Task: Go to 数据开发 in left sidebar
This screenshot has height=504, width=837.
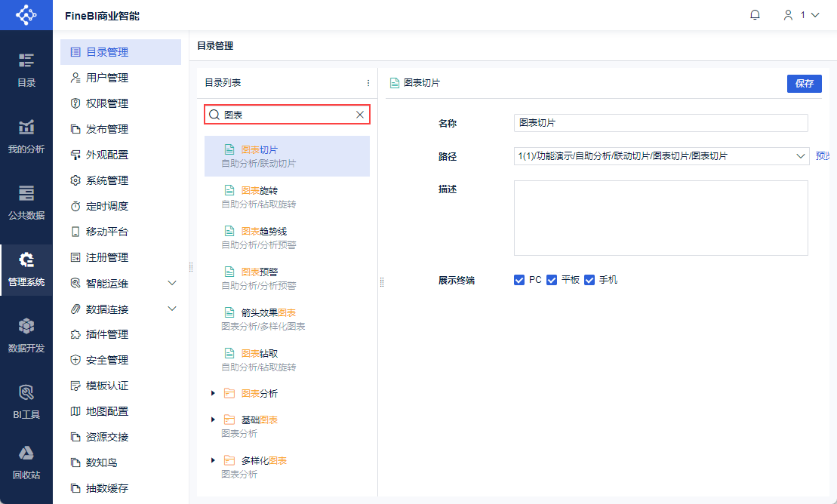Action: point(26,334)
